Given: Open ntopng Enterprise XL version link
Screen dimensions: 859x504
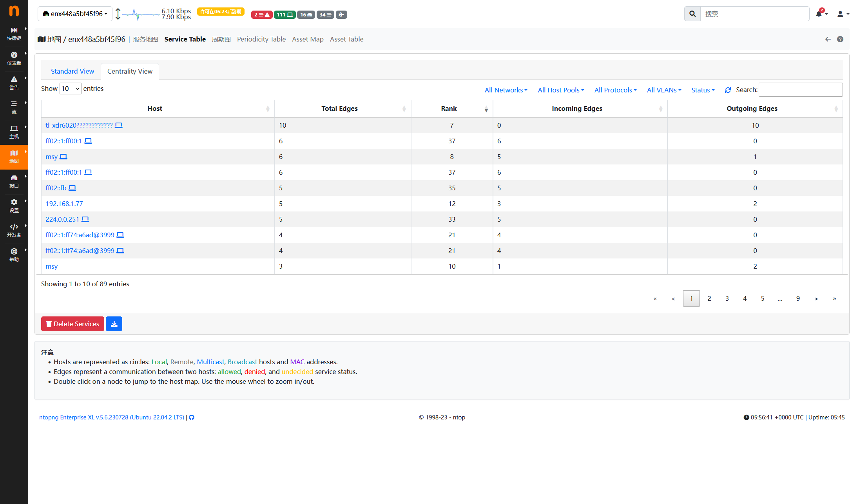Looking at the screenshot, I should 112,417.
